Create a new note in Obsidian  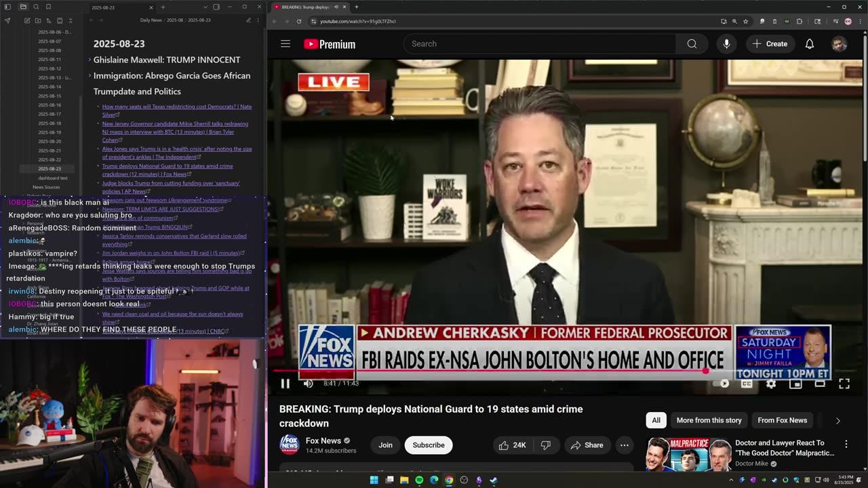click(27, 20)
